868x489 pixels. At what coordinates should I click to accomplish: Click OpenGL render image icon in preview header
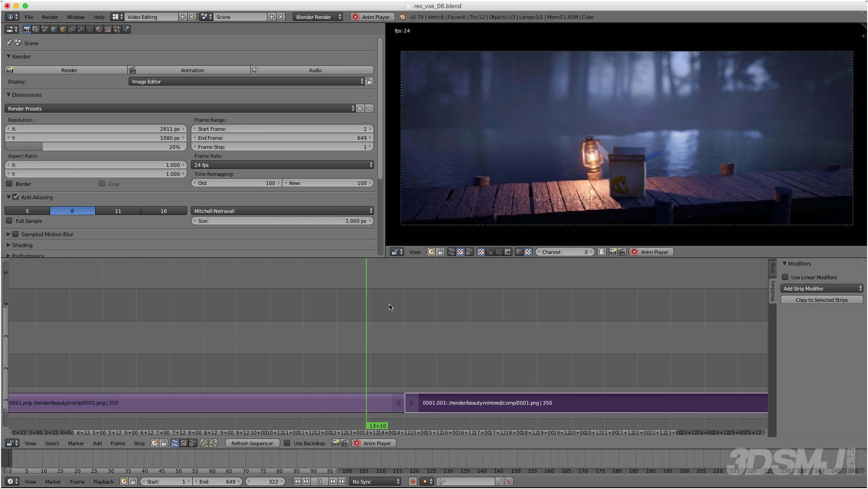coord(613,252)
